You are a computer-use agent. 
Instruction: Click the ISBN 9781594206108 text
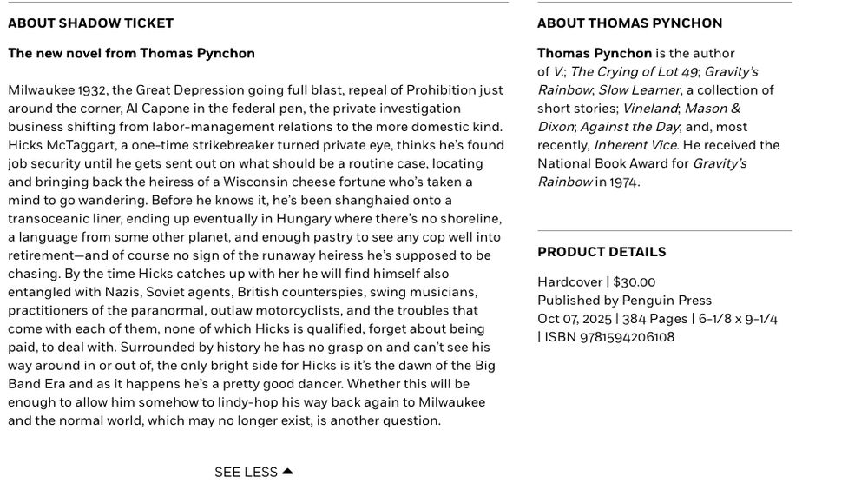pyautogui.click(x=609, y=337)
